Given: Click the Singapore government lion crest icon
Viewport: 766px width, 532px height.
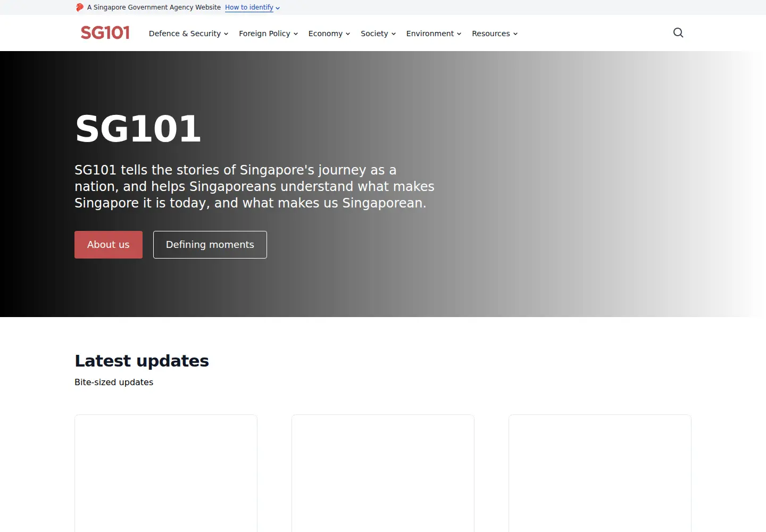Looking at the screenshot, I should pos(80,7).
